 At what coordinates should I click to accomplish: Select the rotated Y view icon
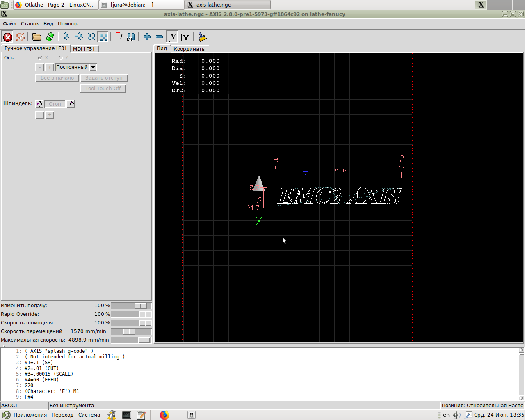pyautogui.click(x=186, y=37)
